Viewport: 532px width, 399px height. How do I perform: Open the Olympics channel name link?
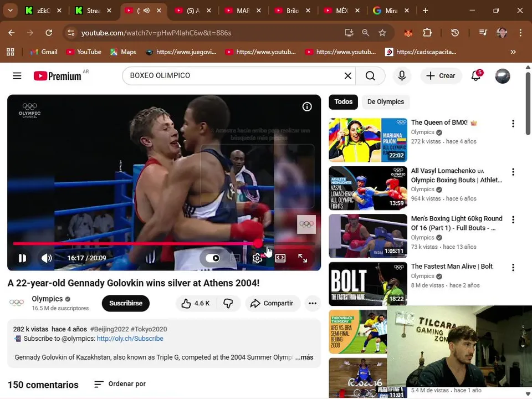tap(47, 299)
